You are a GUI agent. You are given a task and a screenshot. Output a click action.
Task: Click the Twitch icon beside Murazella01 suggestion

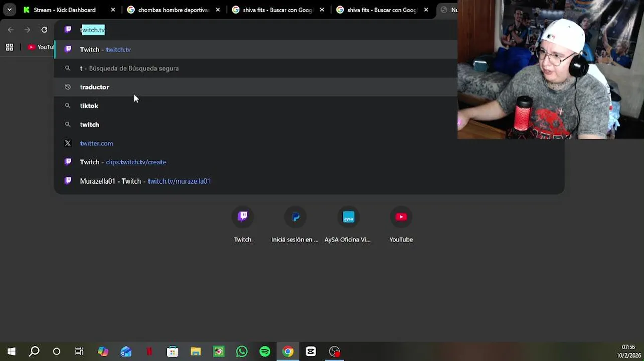[68, 181]
